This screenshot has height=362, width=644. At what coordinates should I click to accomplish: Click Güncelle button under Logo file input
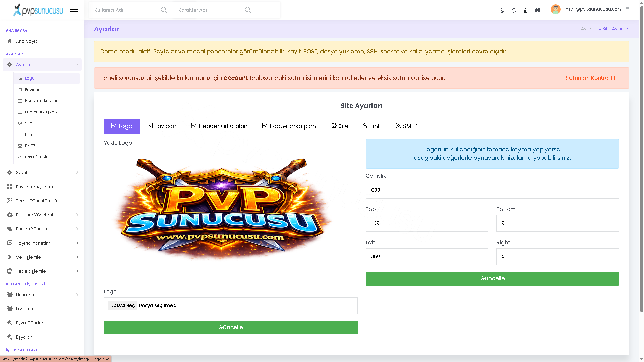(231, 327)
